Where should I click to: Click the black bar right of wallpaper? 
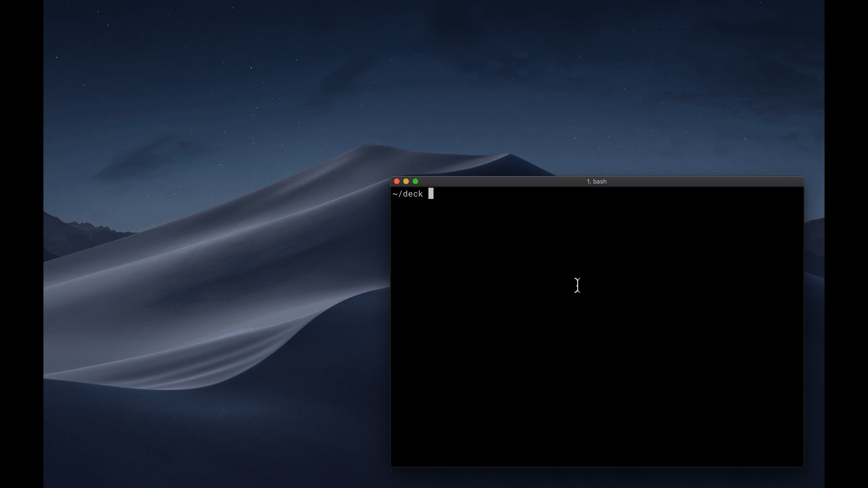tap(846, 244)
